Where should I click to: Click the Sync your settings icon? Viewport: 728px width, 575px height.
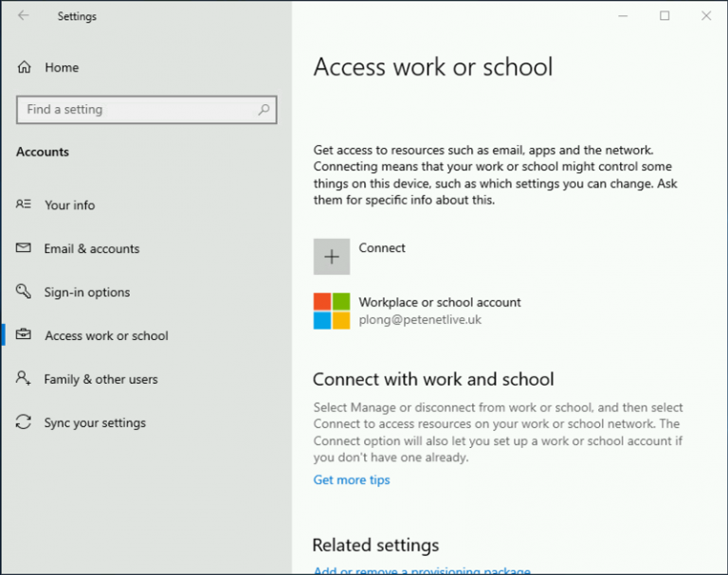point(24,422)
